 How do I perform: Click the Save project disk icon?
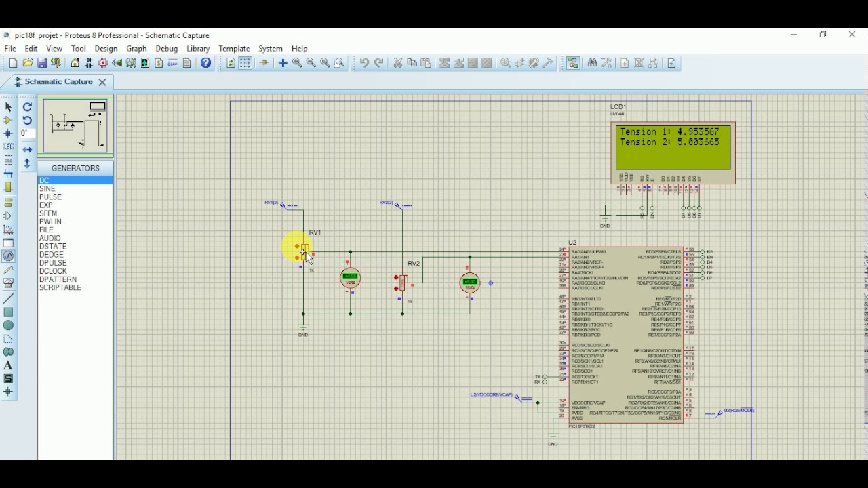point(42,63)
